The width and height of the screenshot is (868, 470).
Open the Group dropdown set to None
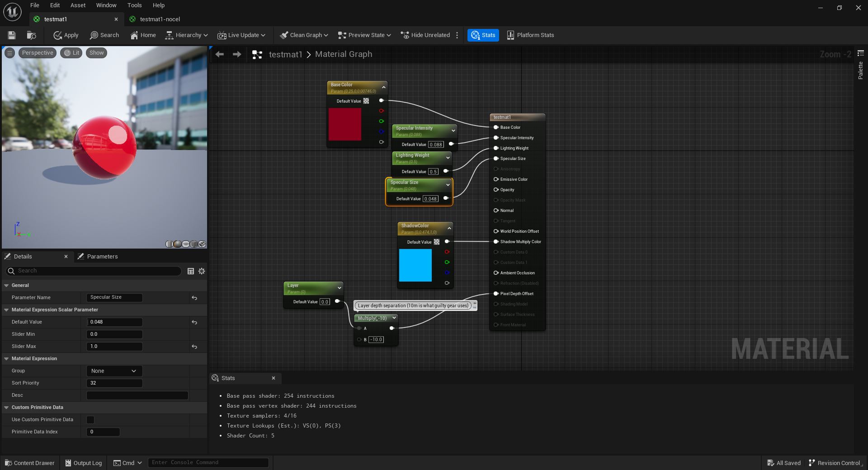click(114, 371)
